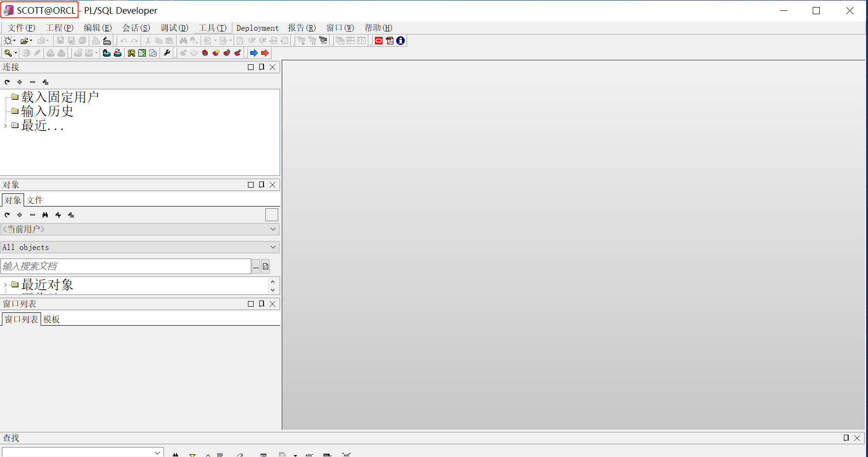Click the ... button beside search box

tap(256, 267)
